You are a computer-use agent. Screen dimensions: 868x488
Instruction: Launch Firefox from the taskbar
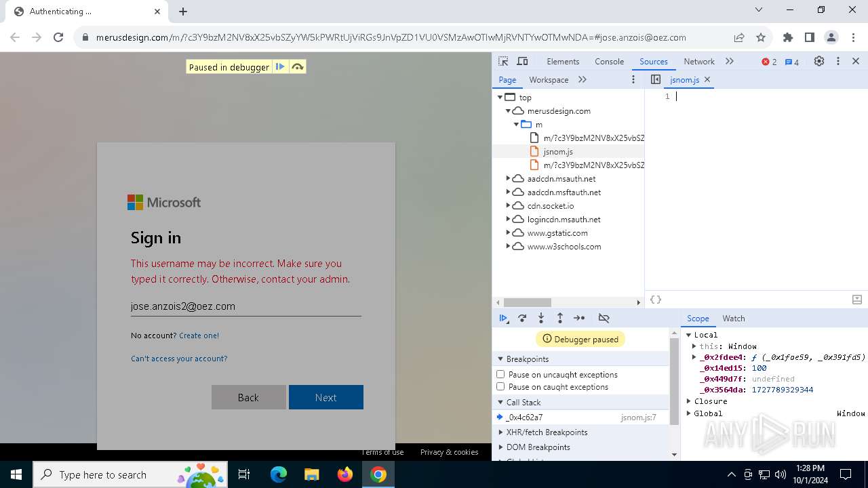click(345, 474)
